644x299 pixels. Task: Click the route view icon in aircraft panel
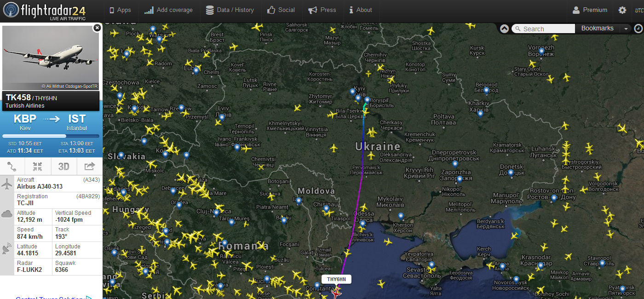pyautogui.click(x=12, y=167)
